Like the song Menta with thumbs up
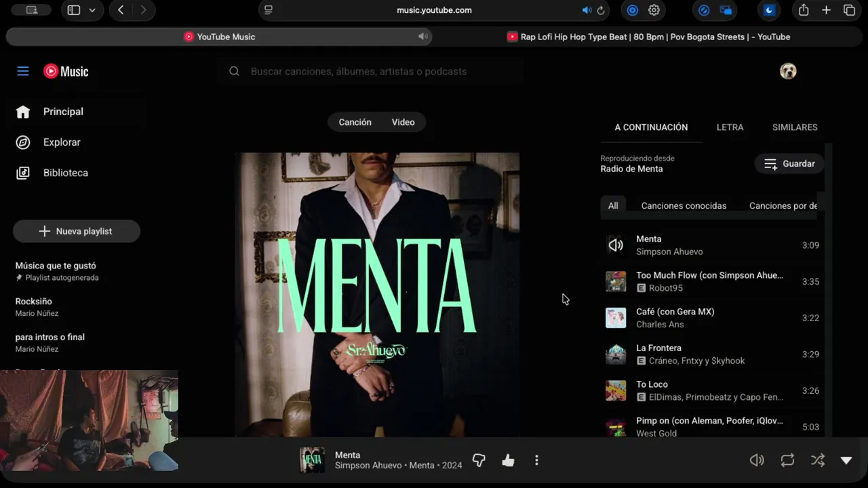 click(x=508, y=461)
